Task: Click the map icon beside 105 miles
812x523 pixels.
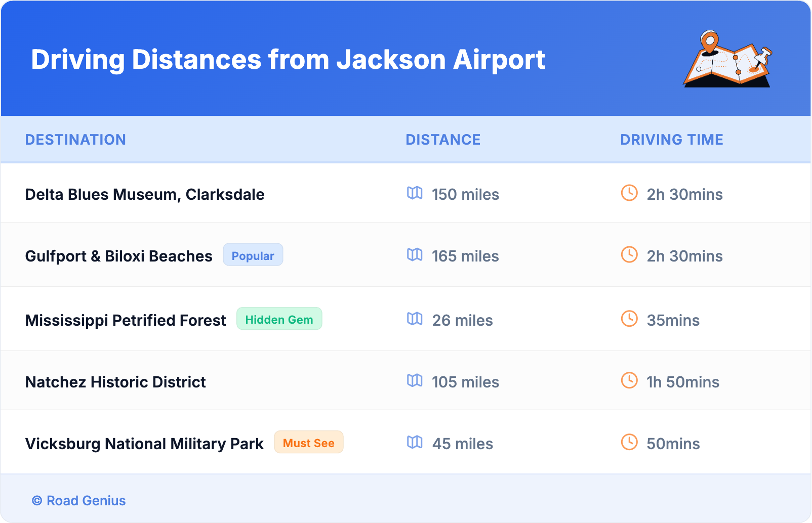Action: (415, 381)
